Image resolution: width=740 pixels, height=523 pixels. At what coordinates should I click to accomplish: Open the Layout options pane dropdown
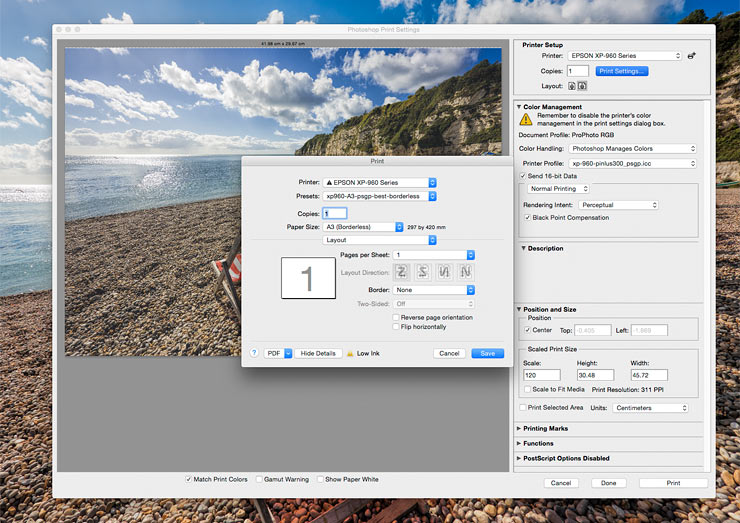379,240
